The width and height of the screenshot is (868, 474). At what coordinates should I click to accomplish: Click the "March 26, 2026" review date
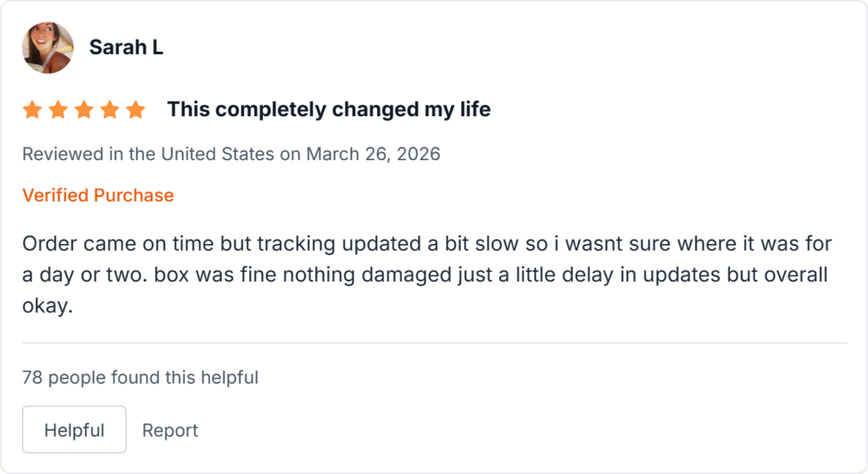(x=373, y=154)
